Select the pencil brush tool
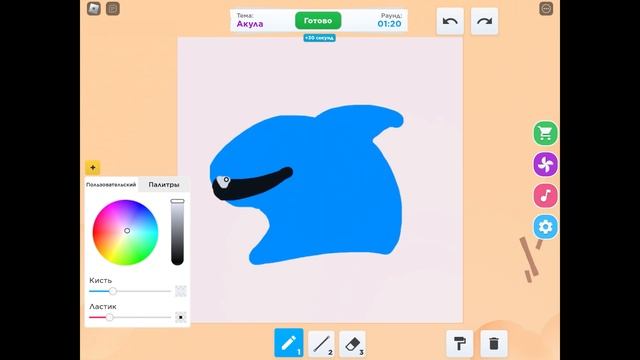 pyautogui.click(x=289, y=343)
